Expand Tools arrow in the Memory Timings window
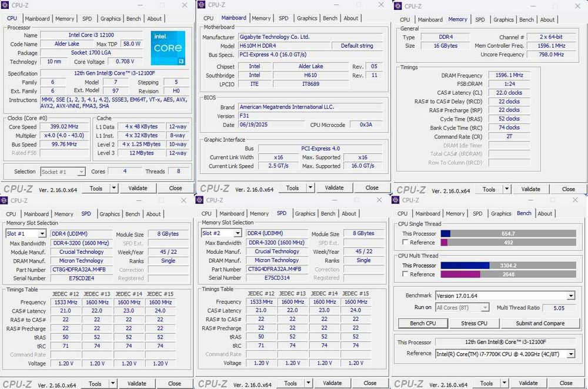 pos(507,189)
